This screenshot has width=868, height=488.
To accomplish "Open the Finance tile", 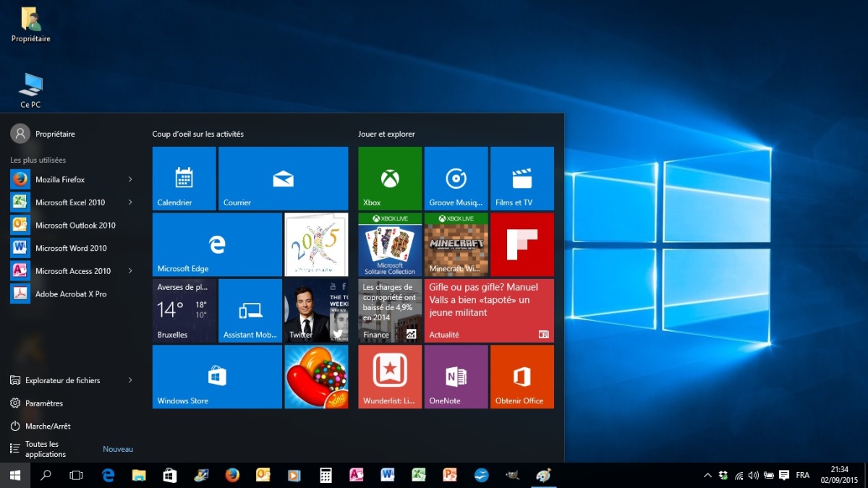I will point(390,311).
